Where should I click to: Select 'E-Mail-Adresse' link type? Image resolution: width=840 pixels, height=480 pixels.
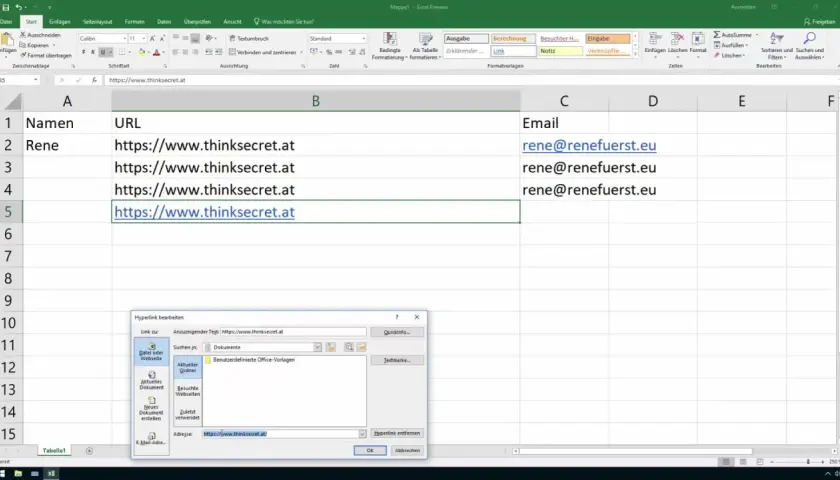coord(152,439)
